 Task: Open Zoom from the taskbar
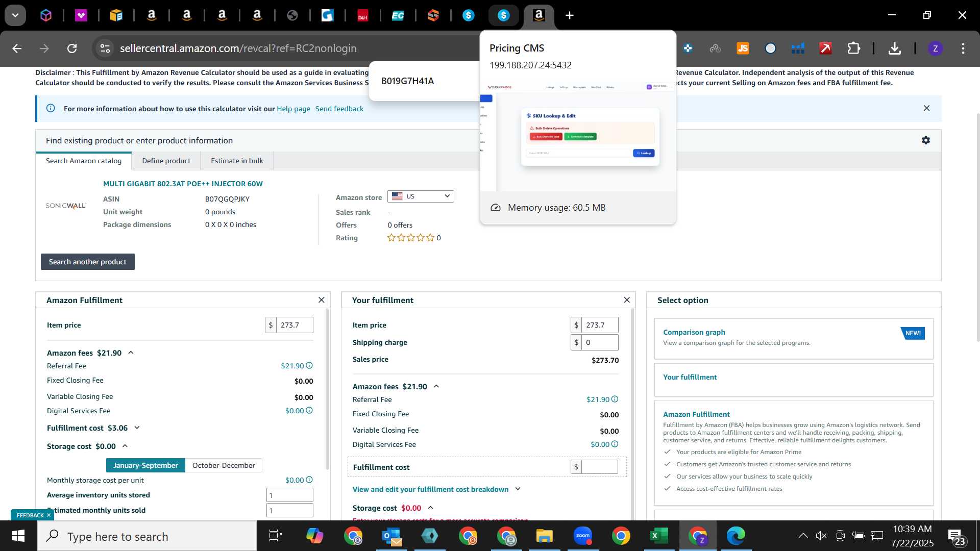pyautogui.click(x=582, y=536)
